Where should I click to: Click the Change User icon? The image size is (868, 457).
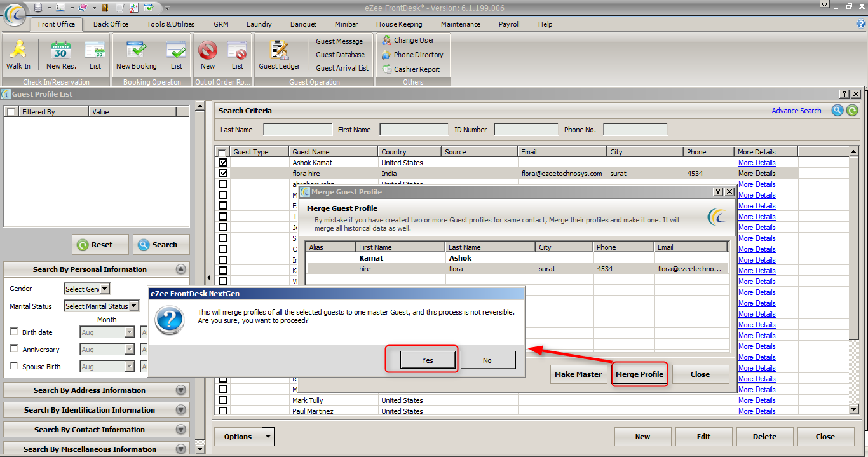(x=386, y=40)
